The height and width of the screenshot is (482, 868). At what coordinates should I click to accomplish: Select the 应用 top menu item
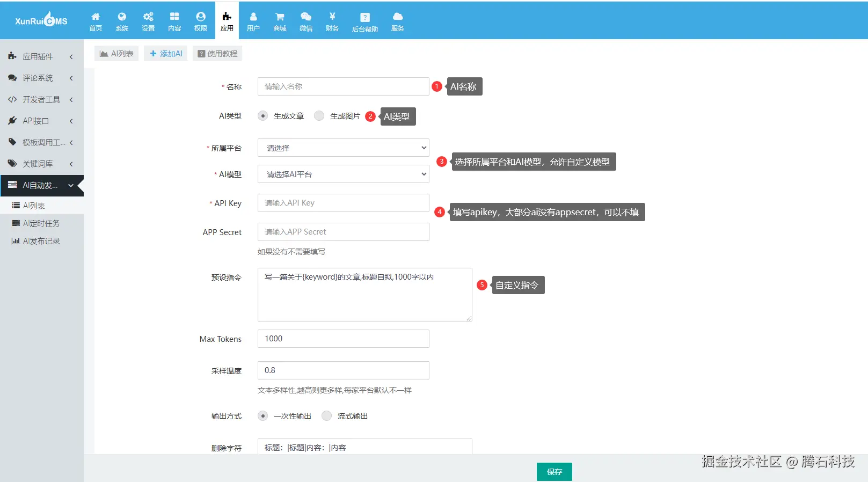pyautogui.click(x=227, y=20)
